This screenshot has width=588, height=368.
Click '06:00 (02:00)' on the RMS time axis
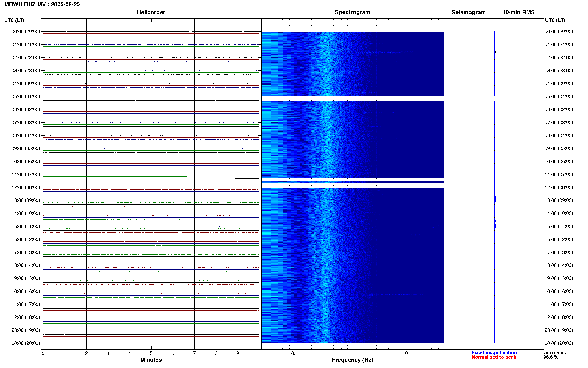pyautogui.click(x=559, y=109)
